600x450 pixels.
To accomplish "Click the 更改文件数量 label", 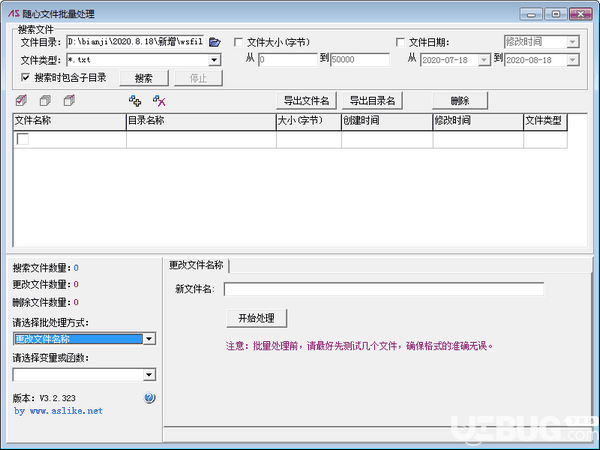I will coord(42,284).
